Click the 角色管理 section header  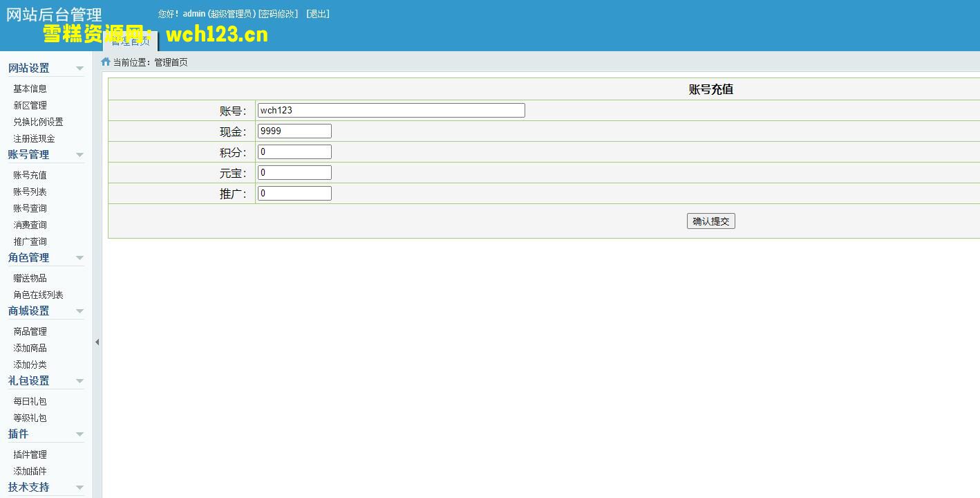(x=29, y=258)
